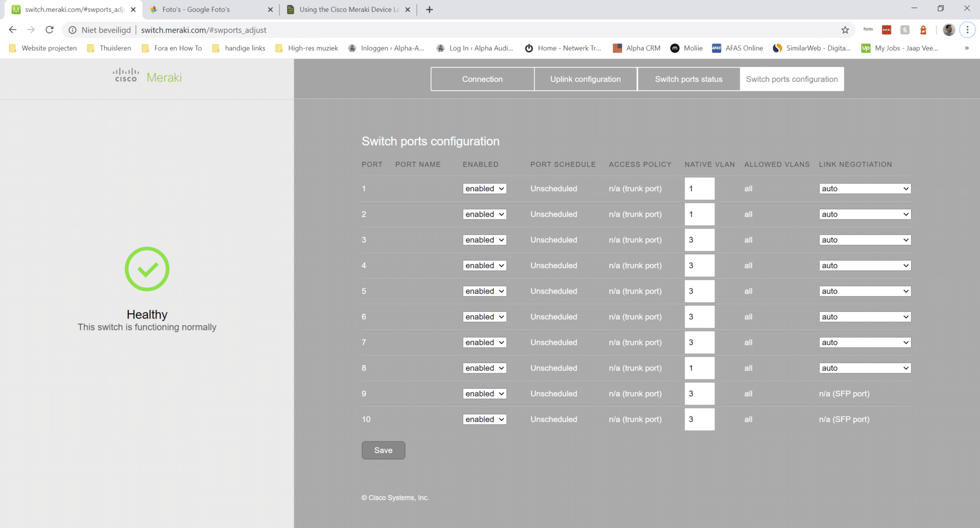Close the switch.meraki.com tab

click(x=133, y=10)
